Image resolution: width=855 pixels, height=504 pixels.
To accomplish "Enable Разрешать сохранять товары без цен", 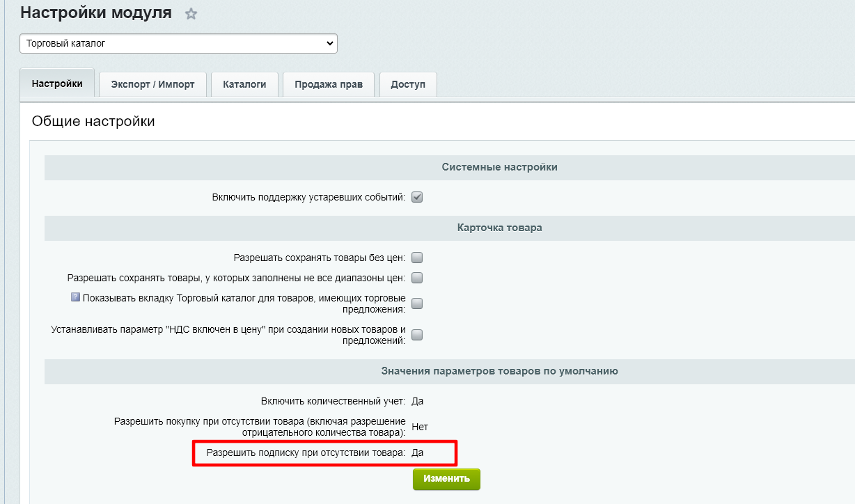I will click(x=417, y=258).
